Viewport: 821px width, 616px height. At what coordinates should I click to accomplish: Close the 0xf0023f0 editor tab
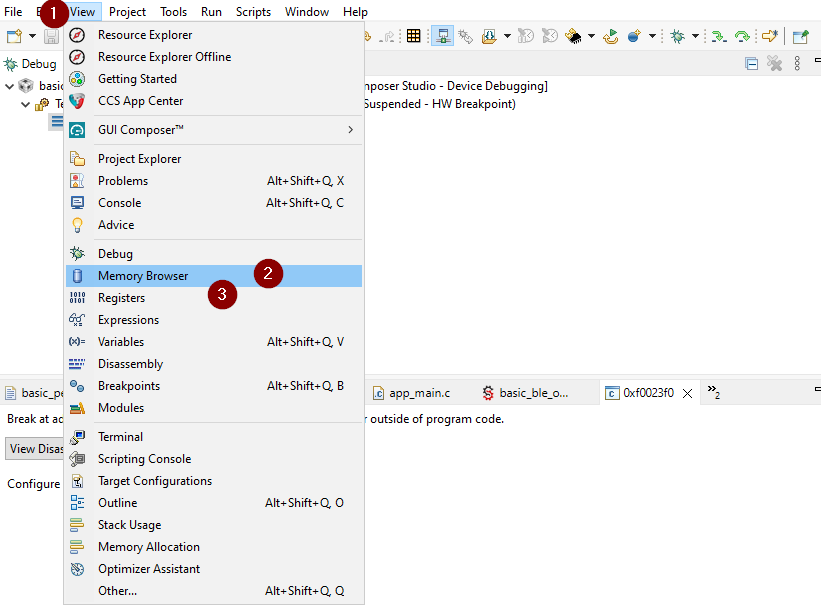[687, 394]
